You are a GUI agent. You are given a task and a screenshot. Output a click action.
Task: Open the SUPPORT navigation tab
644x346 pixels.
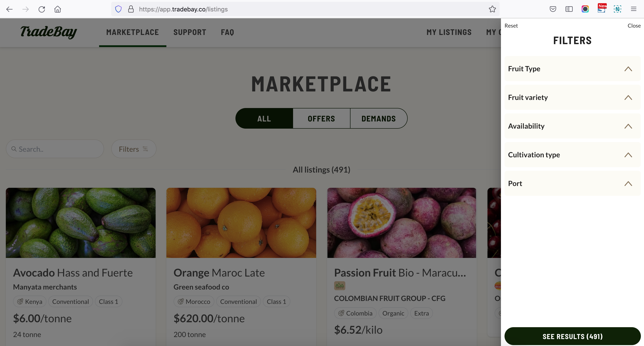[x=190, y=32]
